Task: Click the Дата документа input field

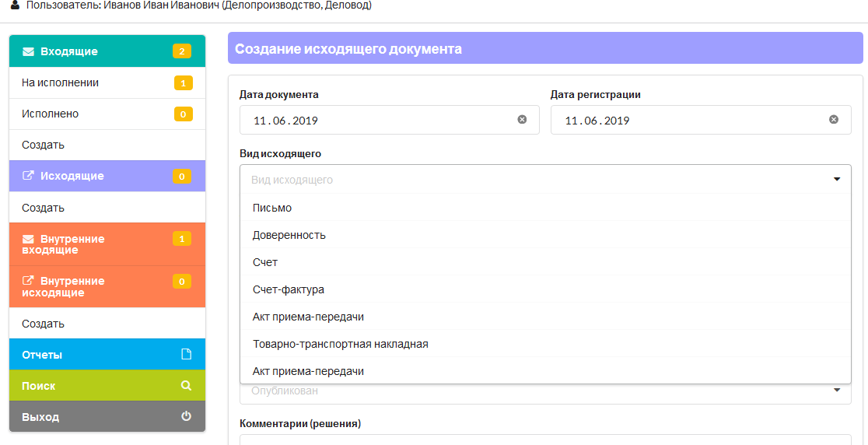Action: pyautogui.click(x=389, y=120)
